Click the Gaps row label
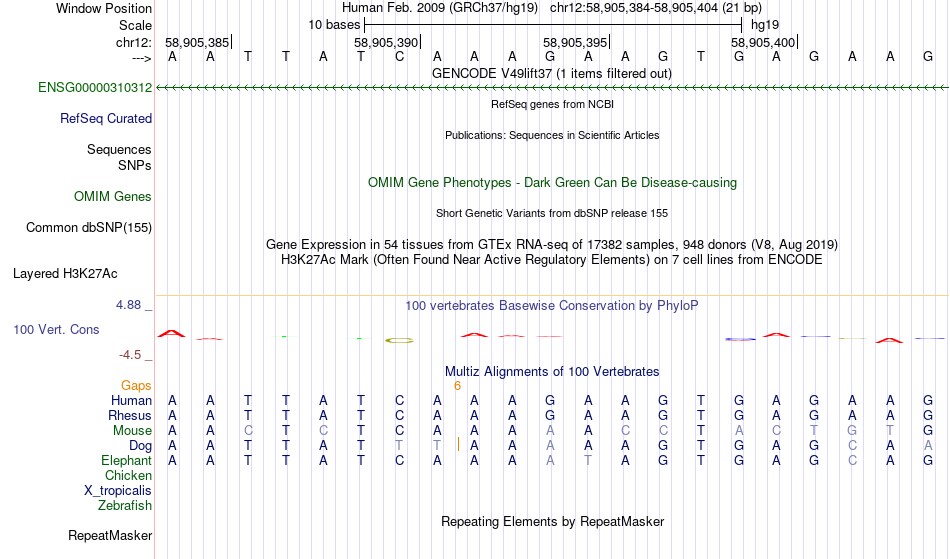Image resolution: width=950 pixels, height=559 pixels. tap(136, 386)
